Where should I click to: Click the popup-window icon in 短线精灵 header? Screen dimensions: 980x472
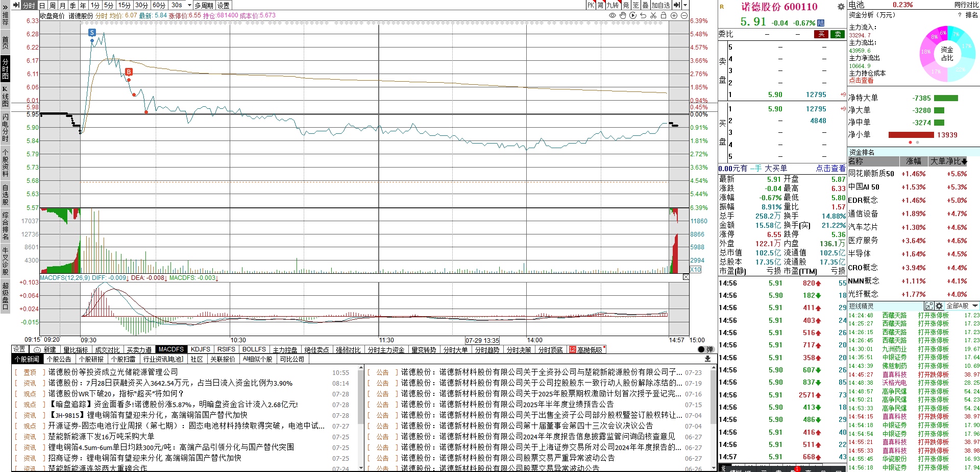(x=929, y=306)
